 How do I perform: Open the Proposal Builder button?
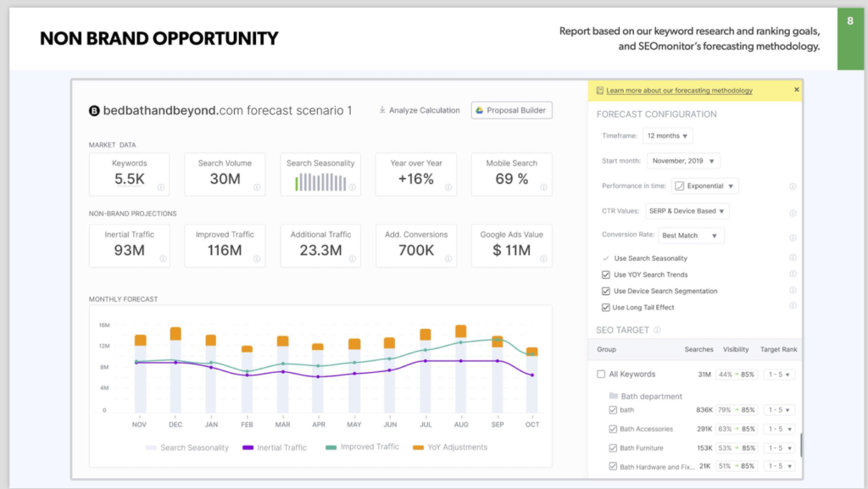(511, 110)
